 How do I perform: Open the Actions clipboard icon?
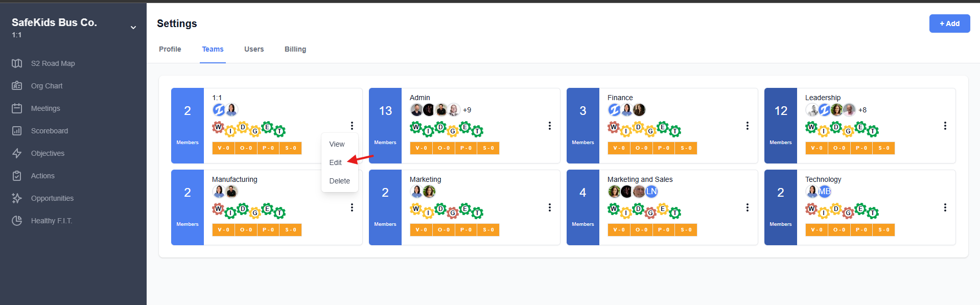(x=17, y=176)
